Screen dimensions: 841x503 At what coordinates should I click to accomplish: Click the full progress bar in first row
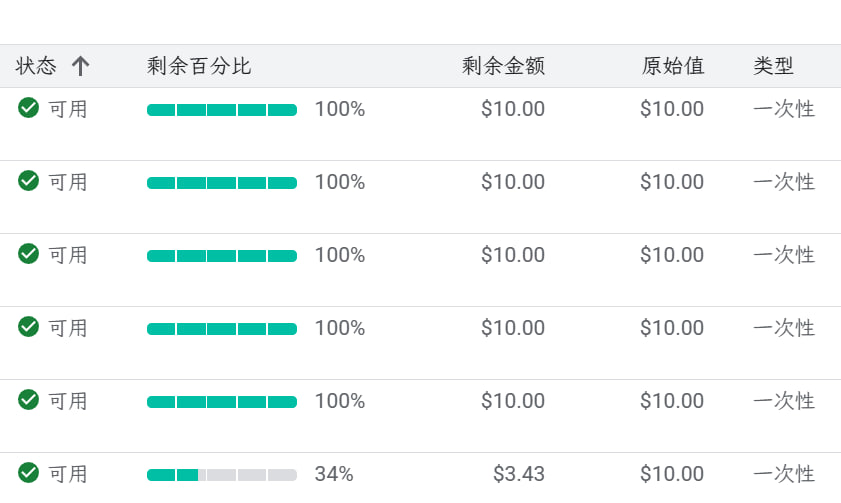(222, 110)
